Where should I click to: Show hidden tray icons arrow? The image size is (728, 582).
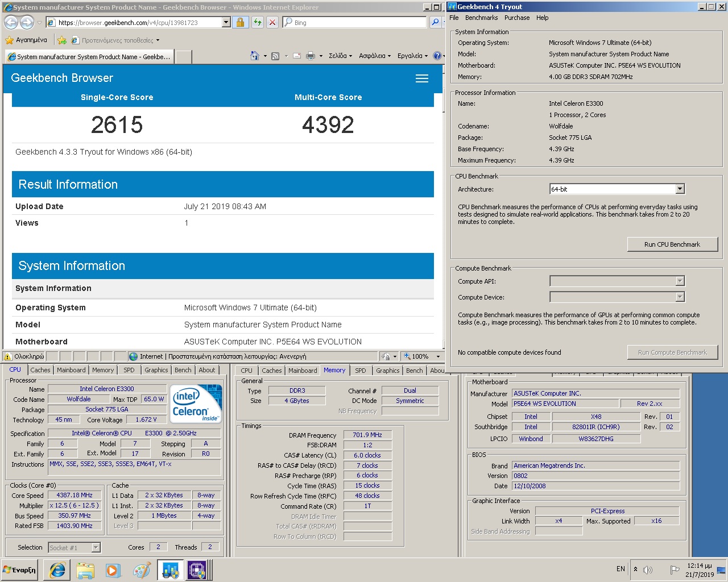tap(635, 569)
